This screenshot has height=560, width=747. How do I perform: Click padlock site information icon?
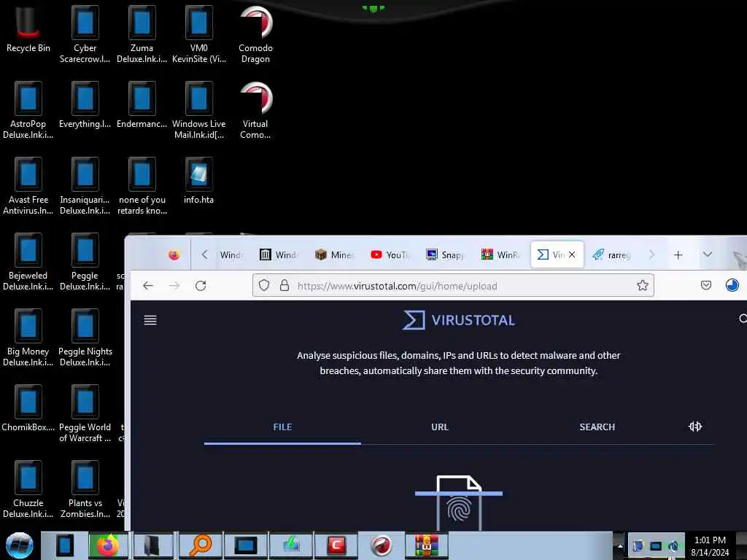pos(285,285)
